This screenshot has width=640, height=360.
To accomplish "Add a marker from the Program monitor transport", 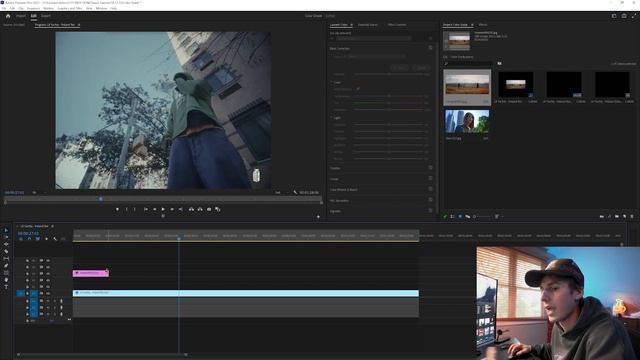I will click(117, 209).
